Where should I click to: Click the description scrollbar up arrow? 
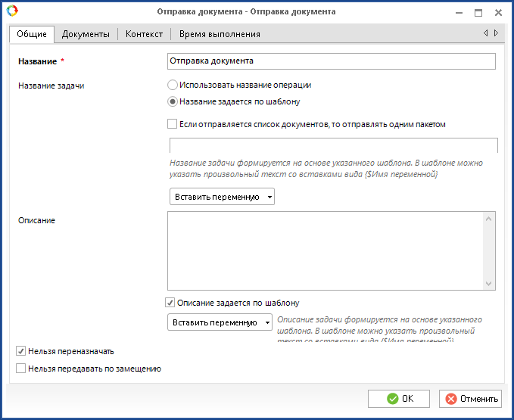tap(489, 219)
